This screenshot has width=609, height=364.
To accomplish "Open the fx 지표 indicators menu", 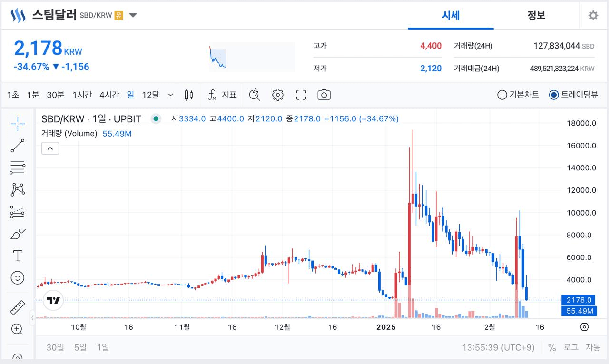I will 222,95.
